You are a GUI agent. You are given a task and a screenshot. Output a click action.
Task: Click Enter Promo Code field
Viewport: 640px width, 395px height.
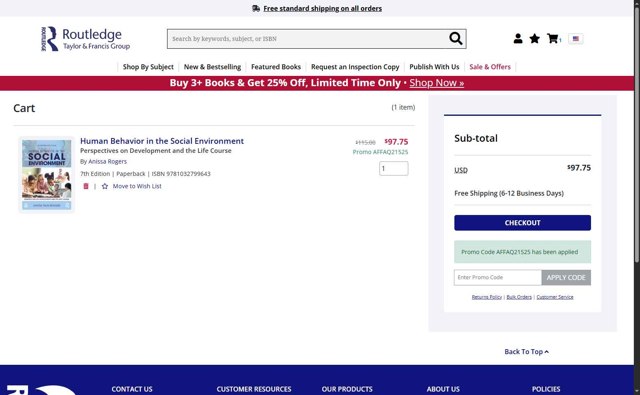(498, 277)
